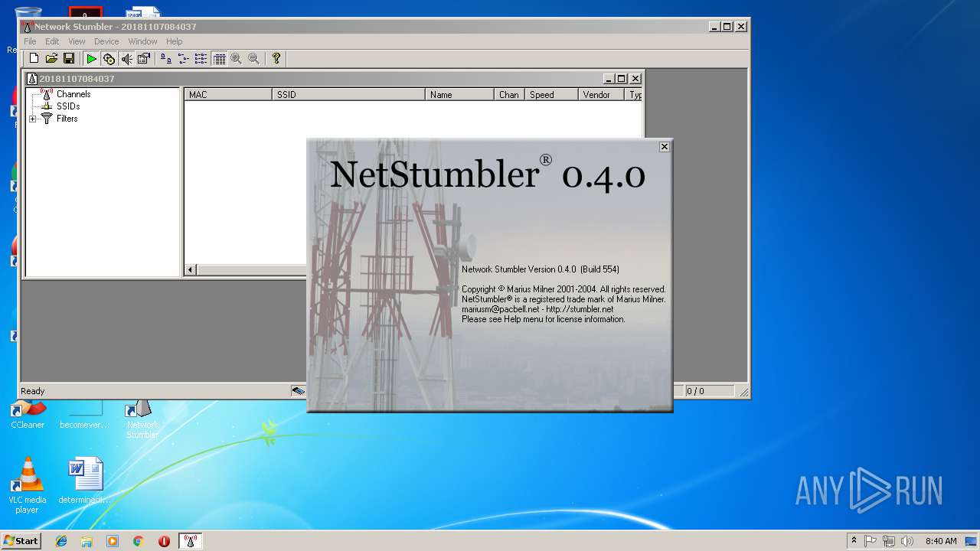Maximize the 20181107084037 child window
980x551 pixels.
(x=622, y=78)
